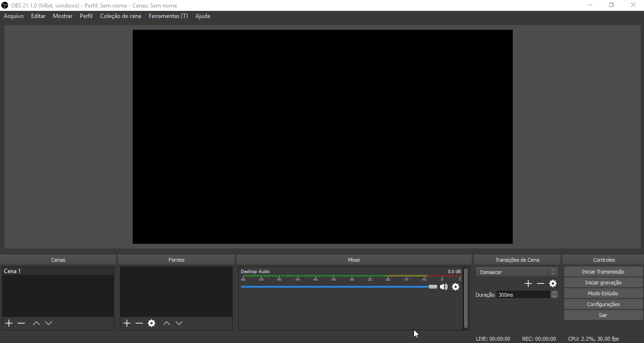Mute the Desktop Áudio speaker icon
Viewport: 644px width, 343px height.
tap(443, 287)
